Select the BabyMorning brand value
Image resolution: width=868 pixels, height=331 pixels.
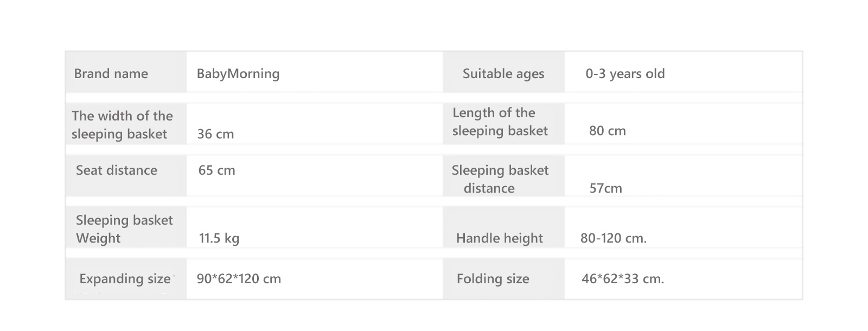(x=238, y=74)
